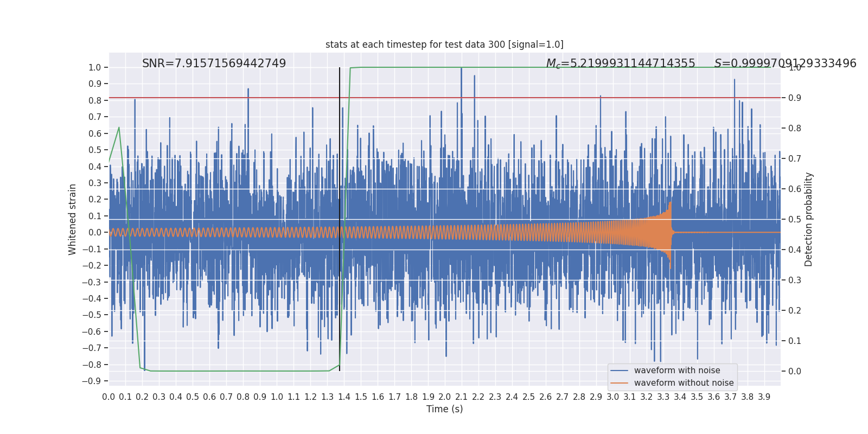868x434 pixels.
Task: Click the 2.0 tick on time axis
Action: (x=445, y=397)
